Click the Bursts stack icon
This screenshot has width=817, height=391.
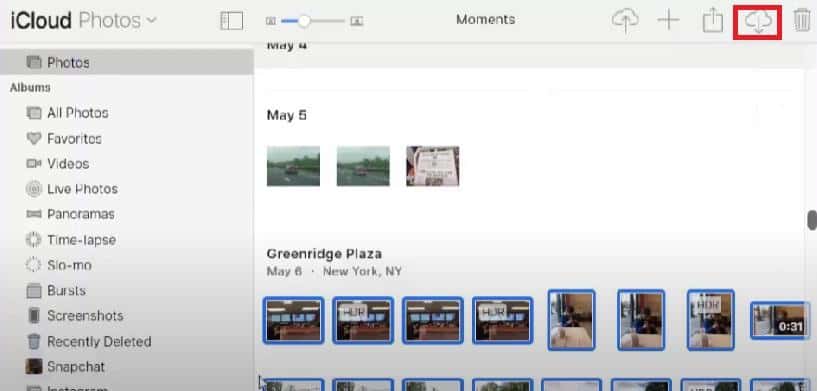coord(34,290)
